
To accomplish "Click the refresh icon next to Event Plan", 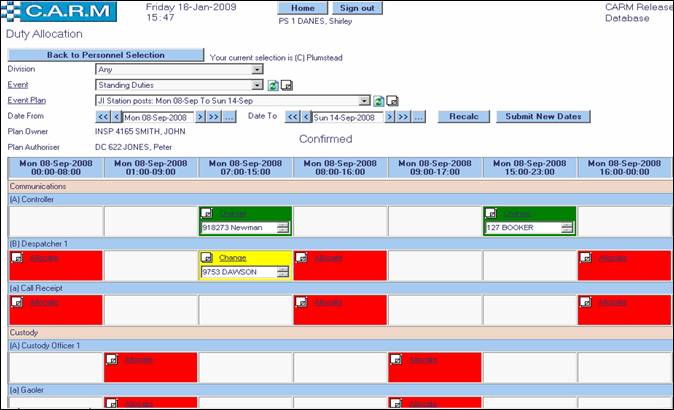I will 379,101.
